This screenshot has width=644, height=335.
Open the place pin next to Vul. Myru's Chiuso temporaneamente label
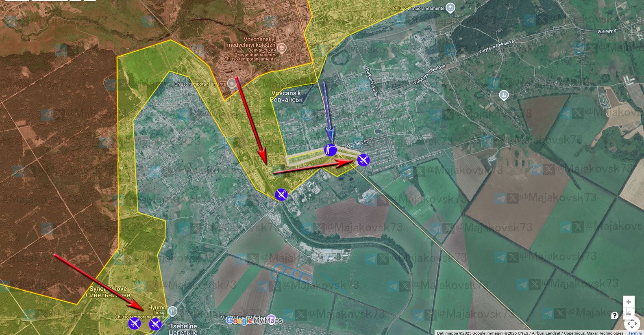pyautogui.click(x=450, y=8)
